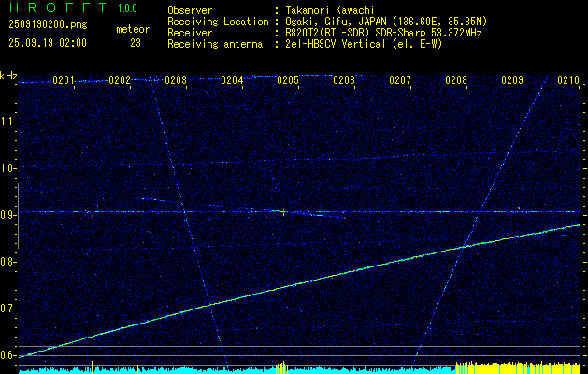The width and height of the screenshot is (588, 374).
Task: Click the 1.0 kHz frequency label
Action: tap(7, 168)
